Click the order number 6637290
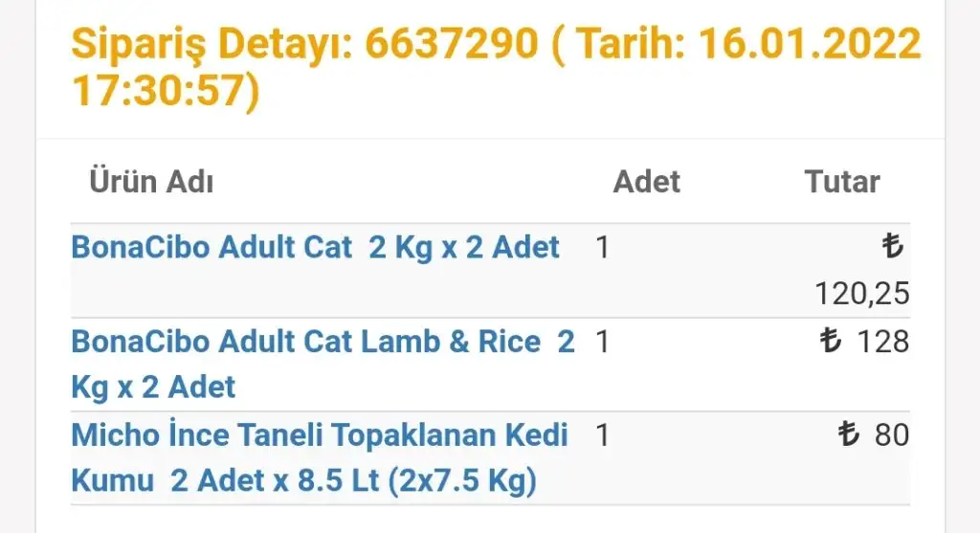 pos(452,44)
